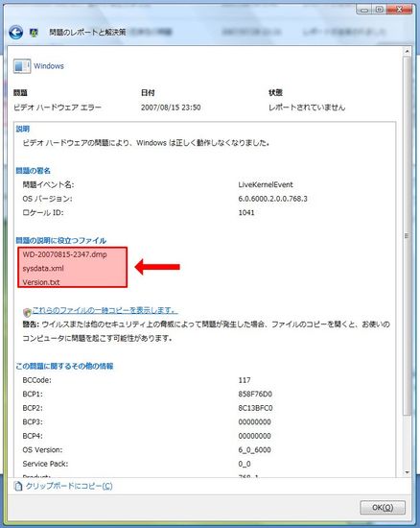420x528 pixels.
Task: Select the Version.txt file entry
Action: [x=41, y=282]
